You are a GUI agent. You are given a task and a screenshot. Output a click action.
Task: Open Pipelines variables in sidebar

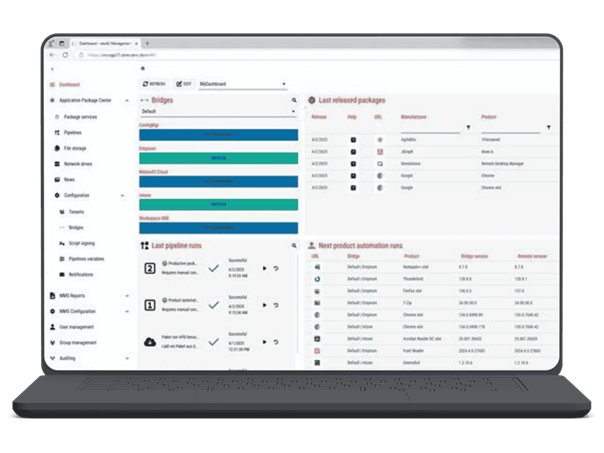coord(82,259)
